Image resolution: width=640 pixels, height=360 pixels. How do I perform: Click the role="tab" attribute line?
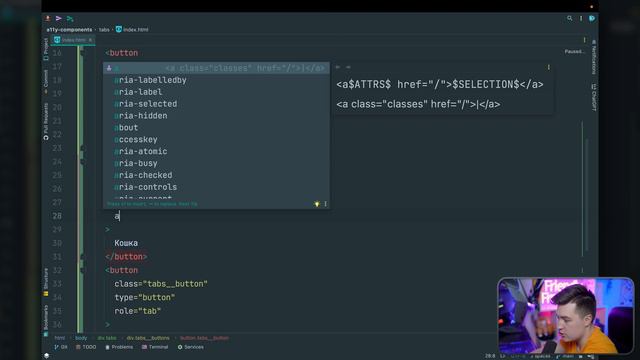[138, 311]
